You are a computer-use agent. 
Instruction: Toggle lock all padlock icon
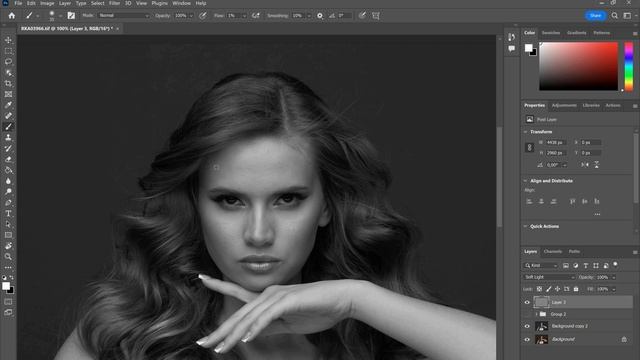point(576,289)
